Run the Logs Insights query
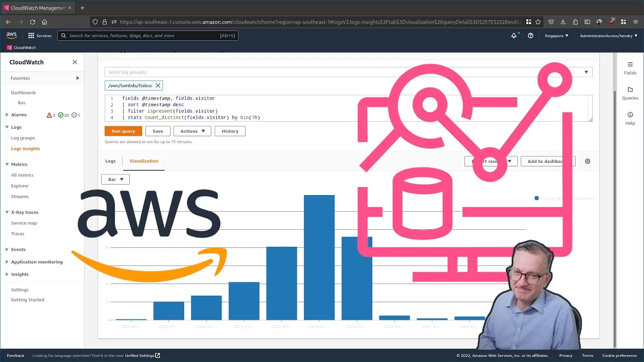Screen dimensions: 644x362 click(123, 131)
